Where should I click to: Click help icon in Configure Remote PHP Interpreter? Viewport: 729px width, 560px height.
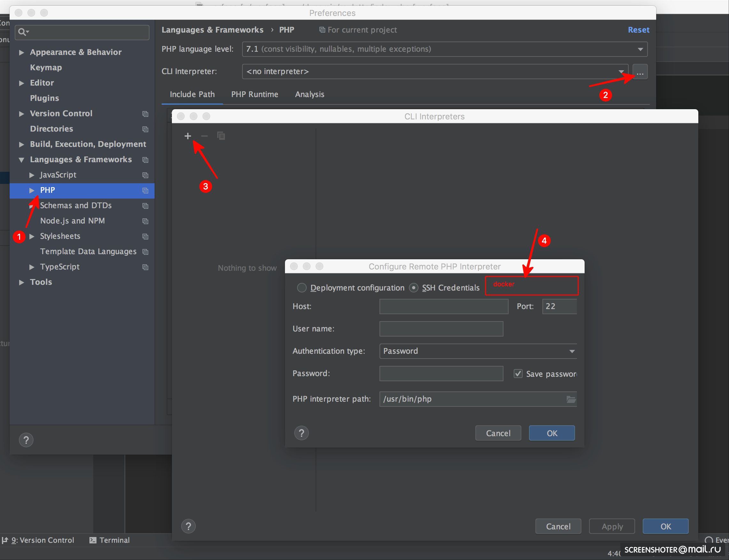[x=302, y=433]
